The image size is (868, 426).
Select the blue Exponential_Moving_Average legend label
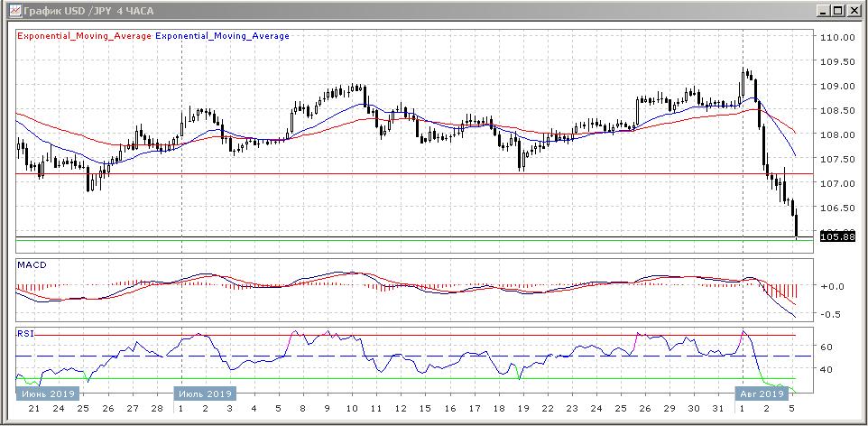pos(223,36)
